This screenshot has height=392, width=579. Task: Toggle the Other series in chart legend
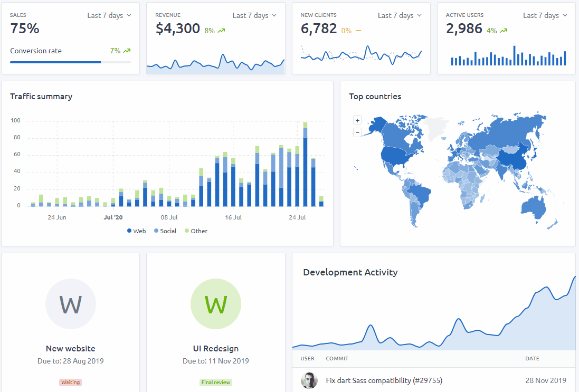point(196,231)
